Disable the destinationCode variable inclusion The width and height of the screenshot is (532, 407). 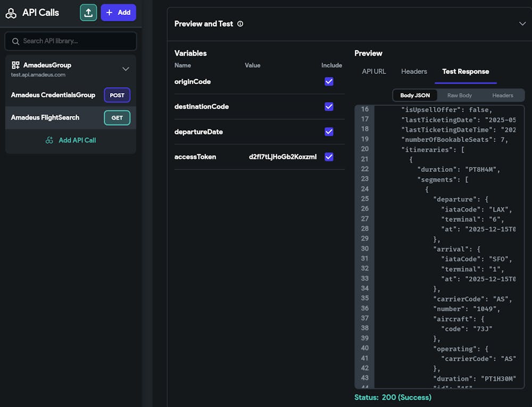tap(329, 106)
